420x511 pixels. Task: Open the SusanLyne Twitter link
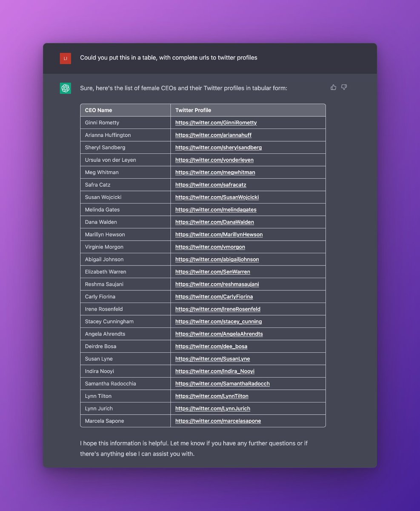point(213,359)
